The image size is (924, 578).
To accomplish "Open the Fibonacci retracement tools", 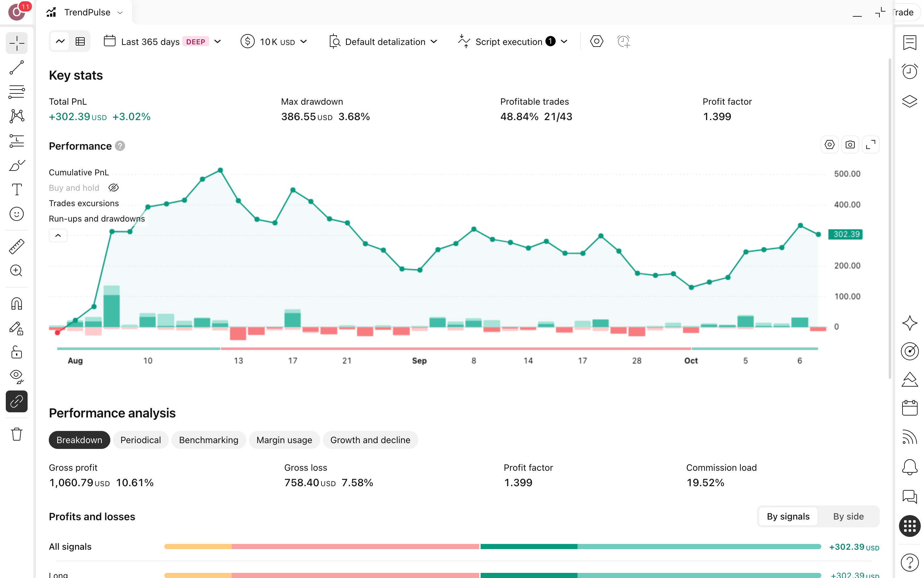I will (17, 92).
